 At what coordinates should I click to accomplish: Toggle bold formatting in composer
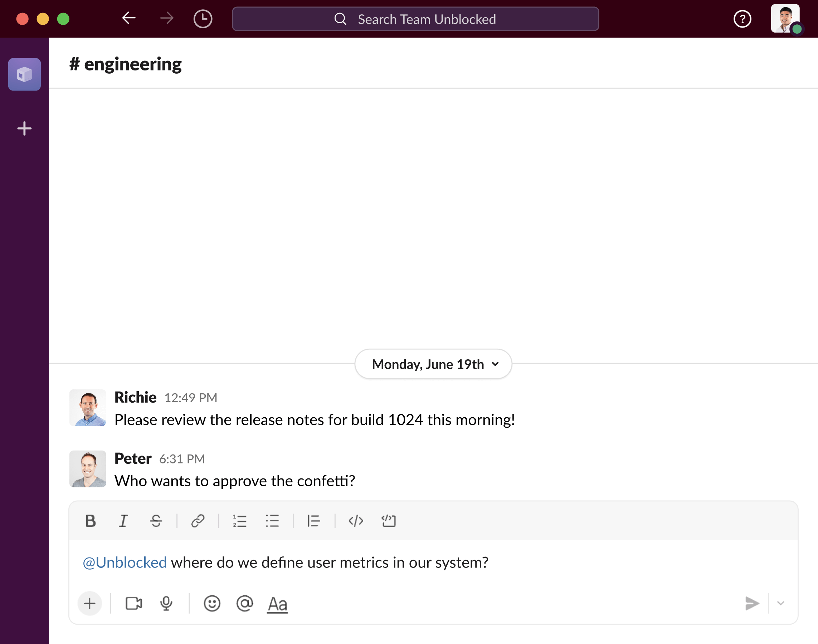(x=91, y=521)
